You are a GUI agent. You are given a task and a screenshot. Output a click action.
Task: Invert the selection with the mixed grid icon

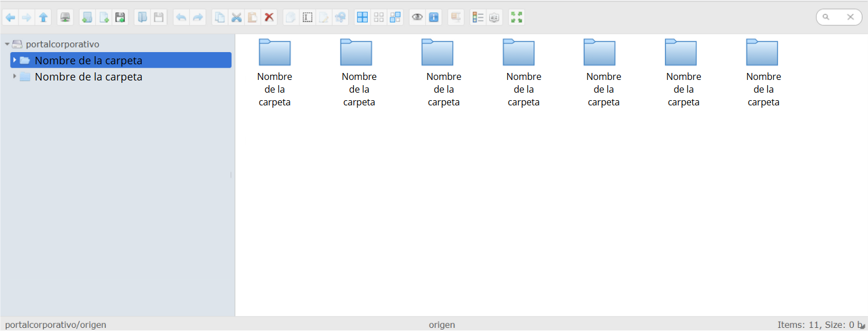[396, 17]
